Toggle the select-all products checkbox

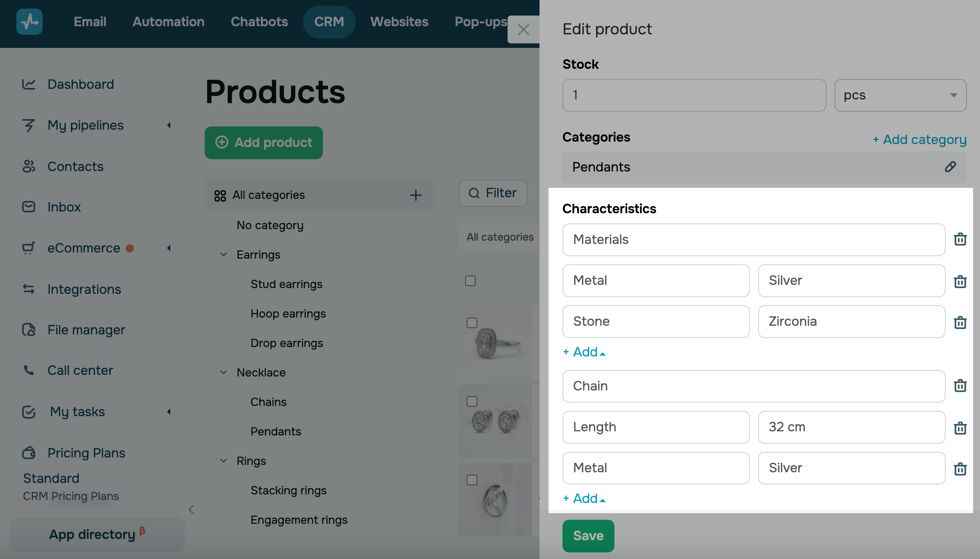pos(470,281)
